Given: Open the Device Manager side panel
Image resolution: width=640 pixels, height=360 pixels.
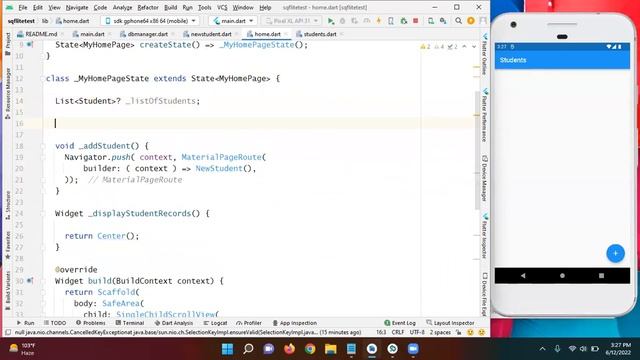Looking at the screenshot, I should (x=485, y=178).
